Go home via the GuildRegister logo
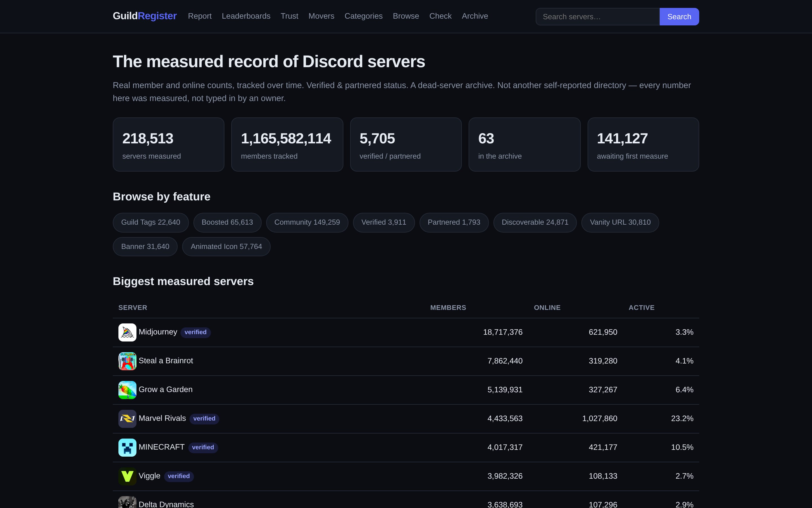 pyautogui.click(x=145, y=16)
